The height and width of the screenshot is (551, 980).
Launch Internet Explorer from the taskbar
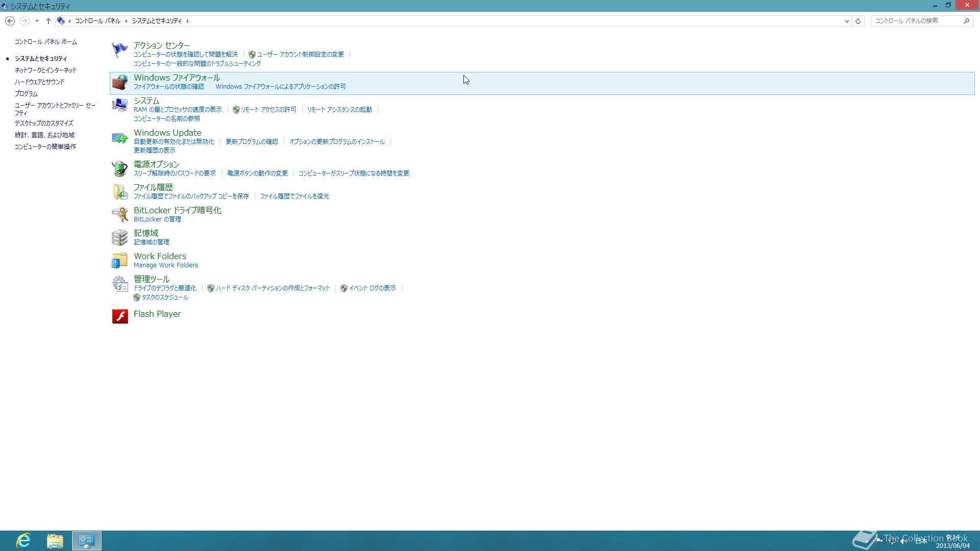click(x=23, y=541)
